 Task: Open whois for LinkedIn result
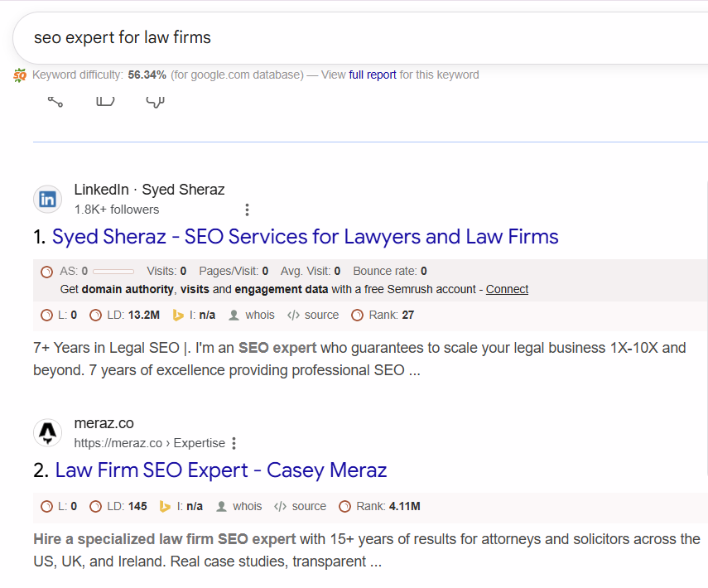(260, 315)
